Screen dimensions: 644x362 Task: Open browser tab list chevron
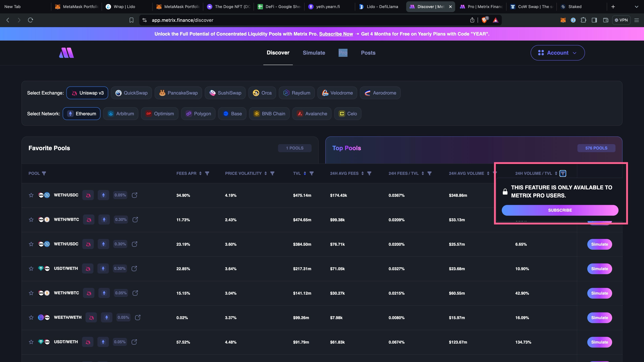[x=636, y=7]
